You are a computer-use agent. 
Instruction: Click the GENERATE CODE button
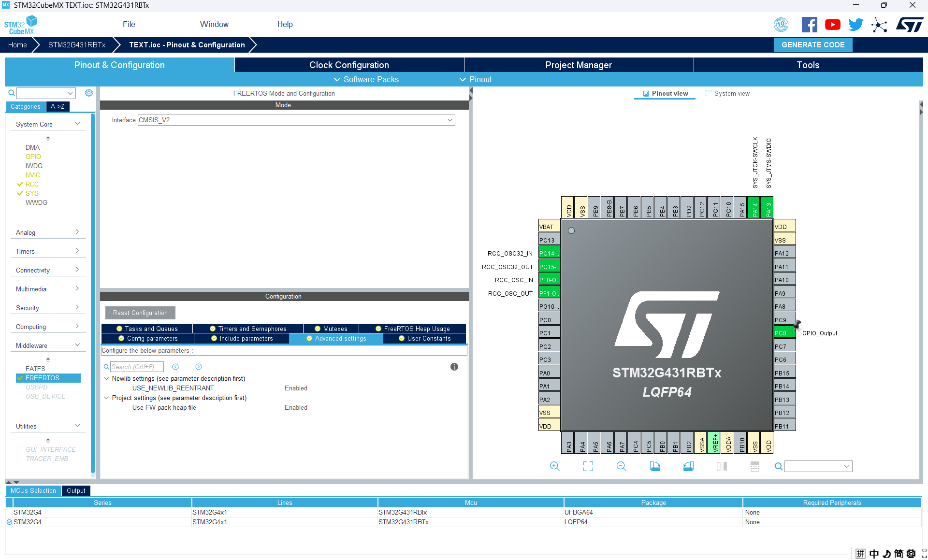(812, 44)
